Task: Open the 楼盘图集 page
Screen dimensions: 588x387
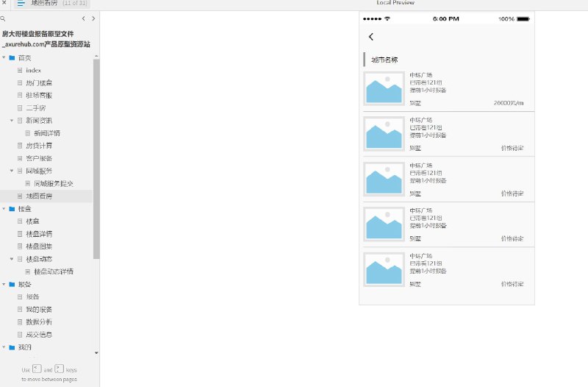Action: (39, 246)
